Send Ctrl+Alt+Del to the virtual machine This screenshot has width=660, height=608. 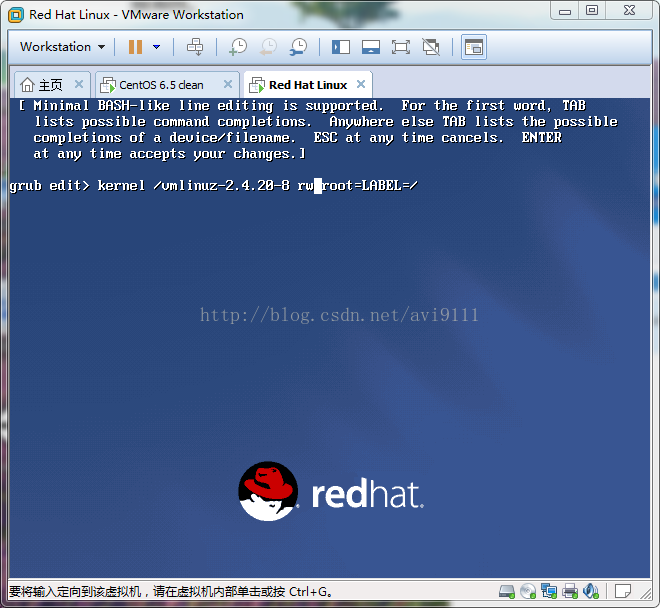tap(195, 47)
